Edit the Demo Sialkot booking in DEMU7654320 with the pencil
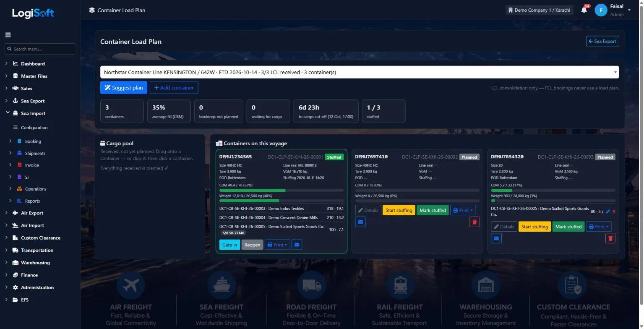 [608, 211]
